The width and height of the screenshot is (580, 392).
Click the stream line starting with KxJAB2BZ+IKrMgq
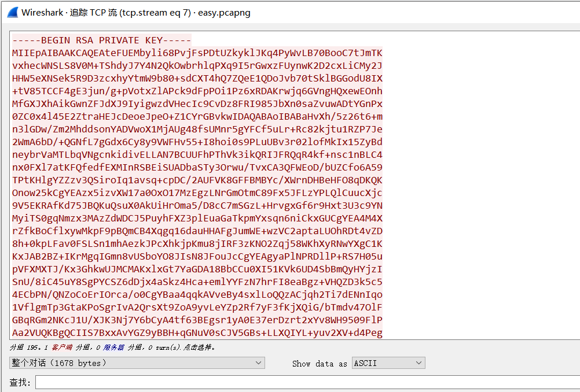(x=197, y=257)
